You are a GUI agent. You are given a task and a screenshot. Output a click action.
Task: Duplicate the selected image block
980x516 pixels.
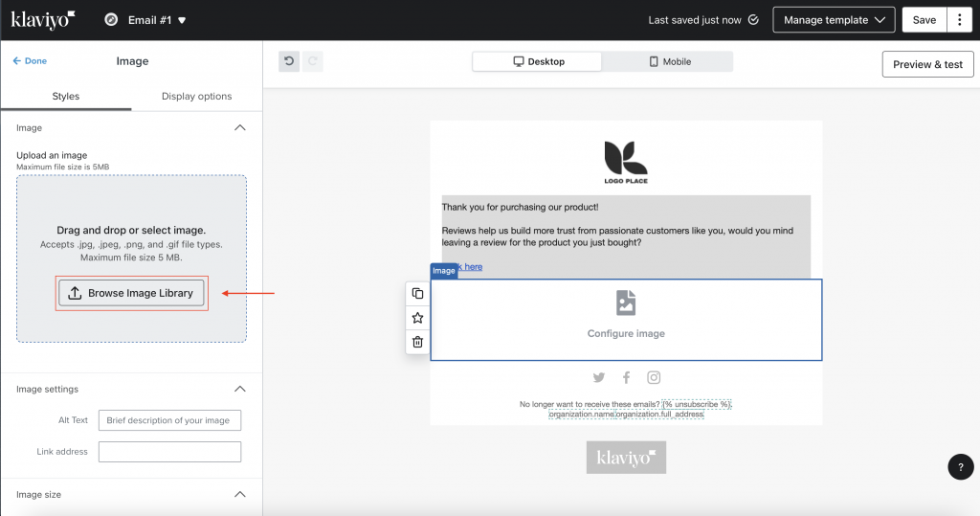(x=417, y=293)
